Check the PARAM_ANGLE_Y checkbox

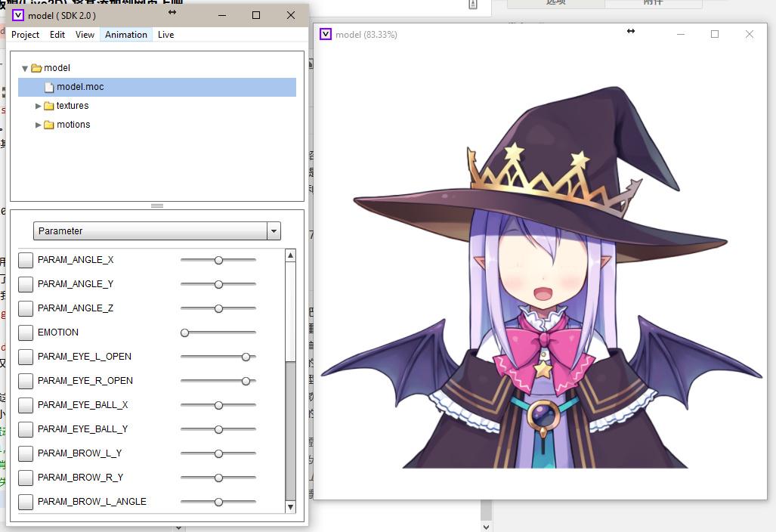point(26,284)
